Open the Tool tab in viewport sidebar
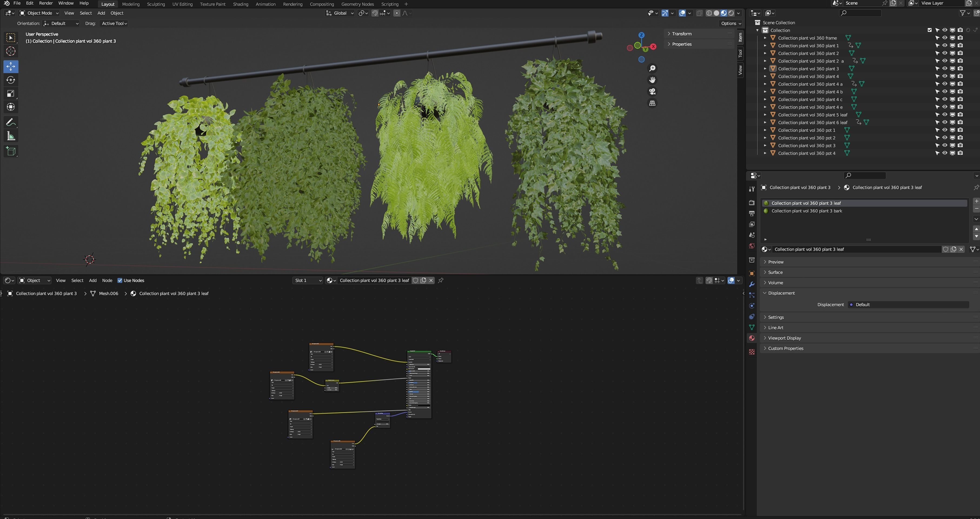Screen dimensions: 980x519 click(740, 53)
